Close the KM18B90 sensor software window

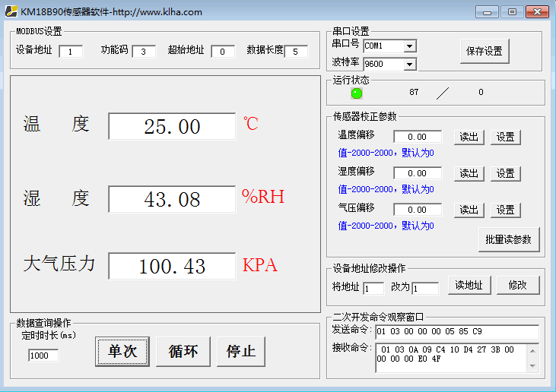[x=538, y=12]
